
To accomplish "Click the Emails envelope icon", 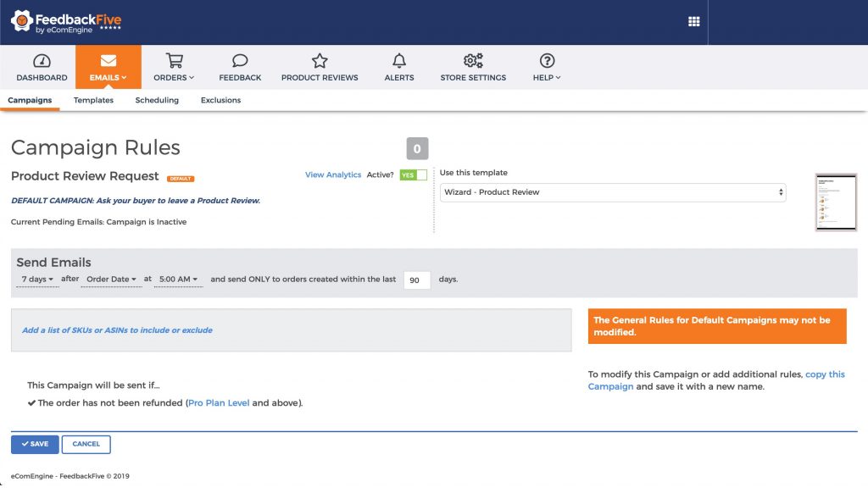I will pos(108,60).
